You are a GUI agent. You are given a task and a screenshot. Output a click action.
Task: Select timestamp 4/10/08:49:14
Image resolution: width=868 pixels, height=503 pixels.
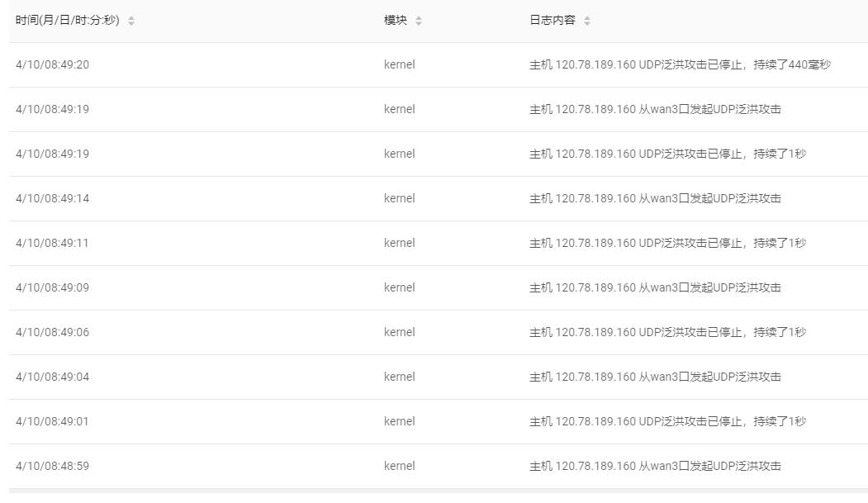click(x=53, y=199)
